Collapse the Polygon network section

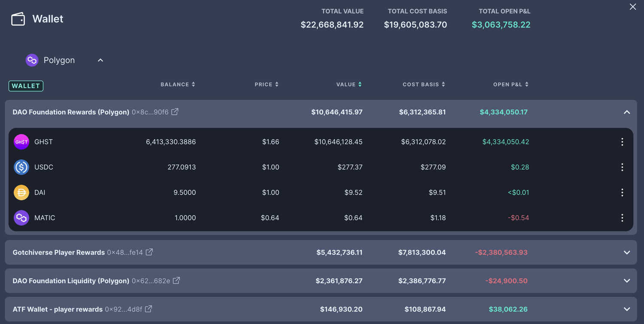pos(100,60)
